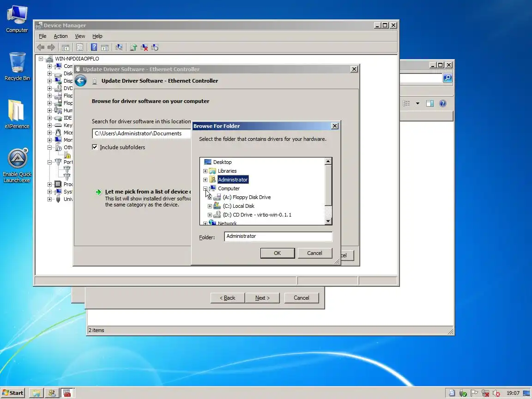
Task: Select (D:) CD Drive - virtio-win-0.1.1
Action: tap(257, 215)
